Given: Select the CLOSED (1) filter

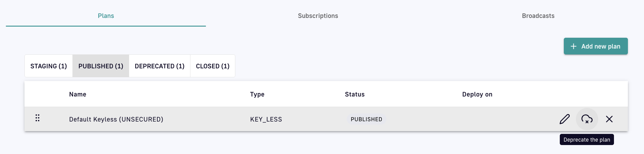Looking at the screenshot, I should [212, 66].
